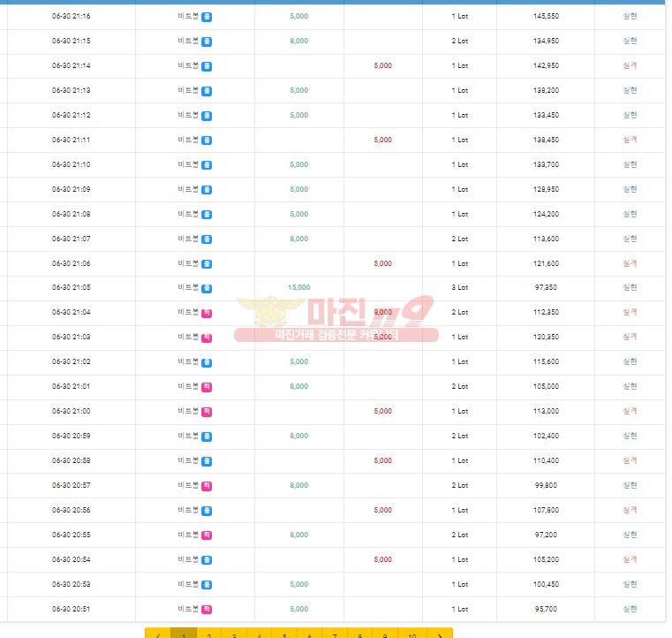This screenshot has width=672, height=638.
Task: Click the balance value 100,450
Action: pos(546,584)
